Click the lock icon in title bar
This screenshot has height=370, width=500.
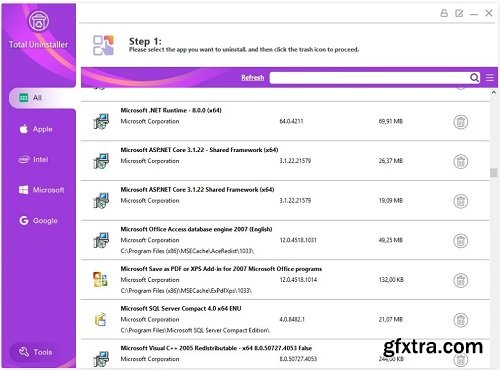[x=444, y=13]
